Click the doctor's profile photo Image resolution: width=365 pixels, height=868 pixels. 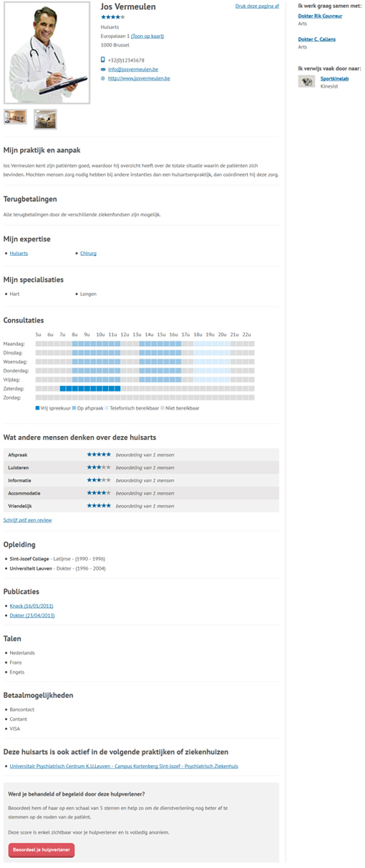click(47, 54)
